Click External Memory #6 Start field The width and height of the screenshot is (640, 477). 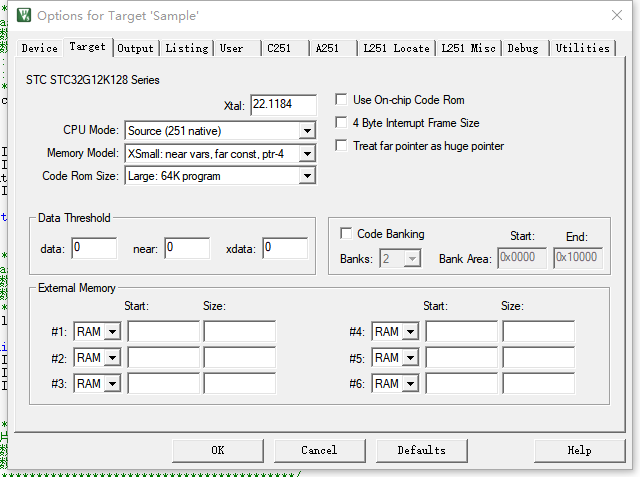pos(462,384)
